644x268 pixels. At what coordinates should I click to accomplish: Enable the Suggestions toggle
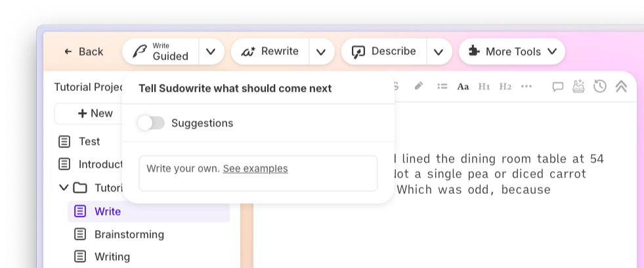151,123
